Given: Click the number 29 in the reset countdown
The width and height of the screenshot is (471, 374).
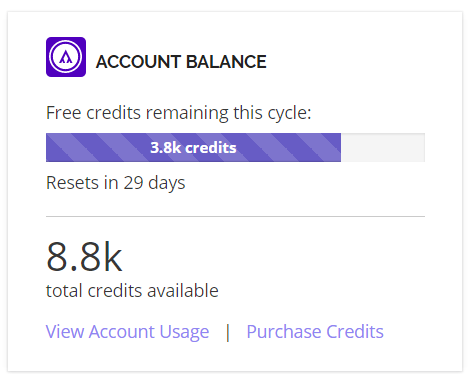Looking at the screenshot, I should click(x=134, y=183).
